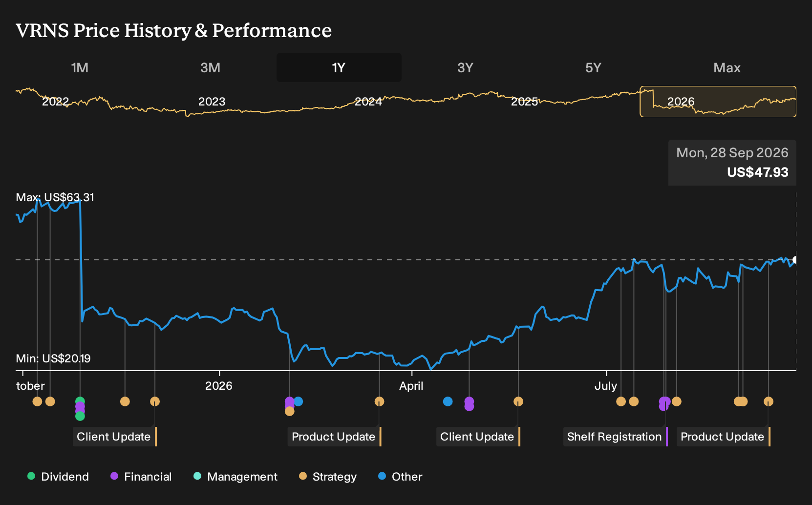Click the 'July' axis label
The width and height of the screenshot is (812, 505).
[x=606, y=386]
